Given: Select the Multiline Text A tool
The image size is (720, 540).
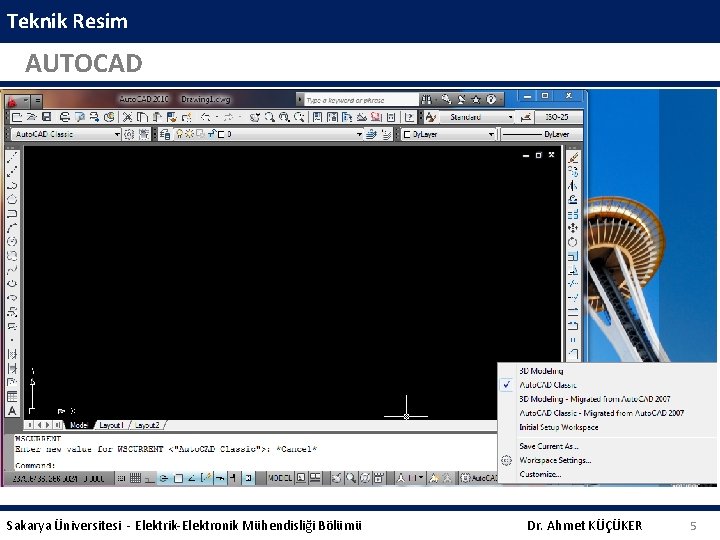Looking at the screenshot, I should [x=12, y=411].
